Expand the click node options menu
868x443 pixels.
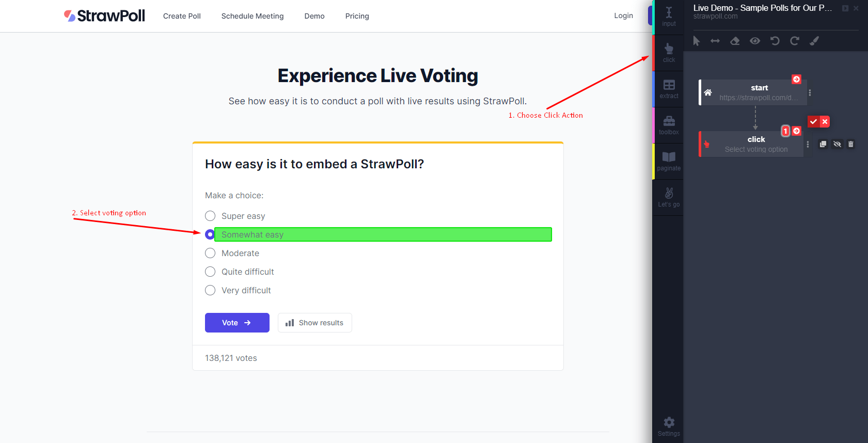[x=808, y=144]
